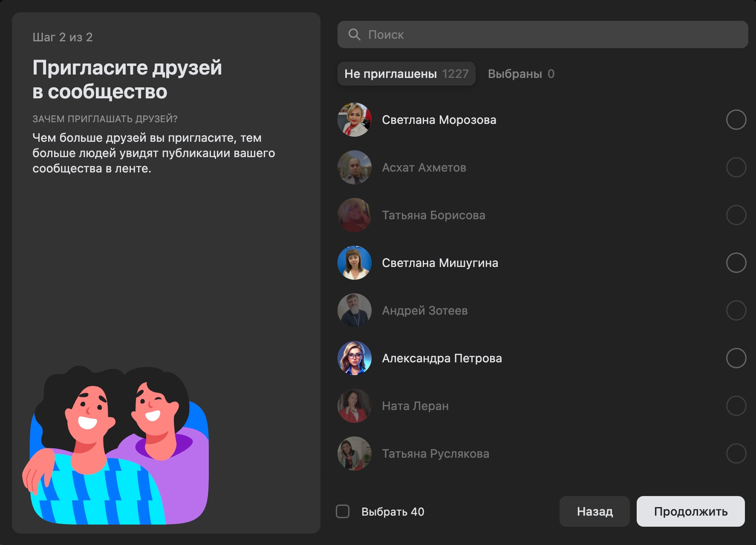The width and height of the screenshot is (756, 545).
Task: Select Татьяна Руслякова radio circle
Action: click(736, 453)
